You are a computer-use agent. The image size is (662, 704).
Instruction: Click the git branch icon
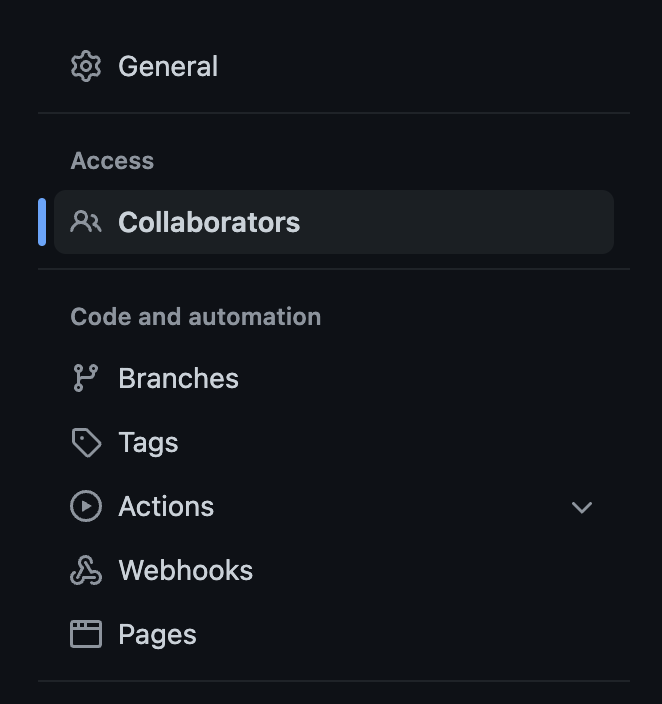(86, 378)
